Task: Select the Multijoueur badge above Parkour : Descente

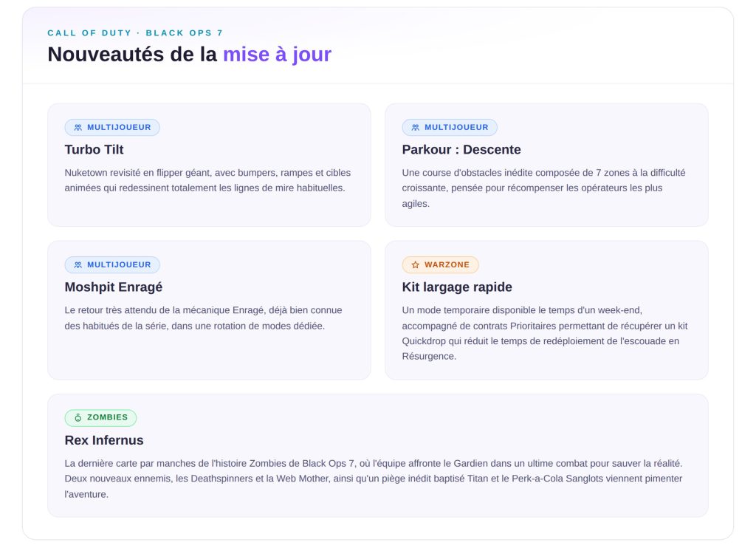Action: [x=450, y=127]
